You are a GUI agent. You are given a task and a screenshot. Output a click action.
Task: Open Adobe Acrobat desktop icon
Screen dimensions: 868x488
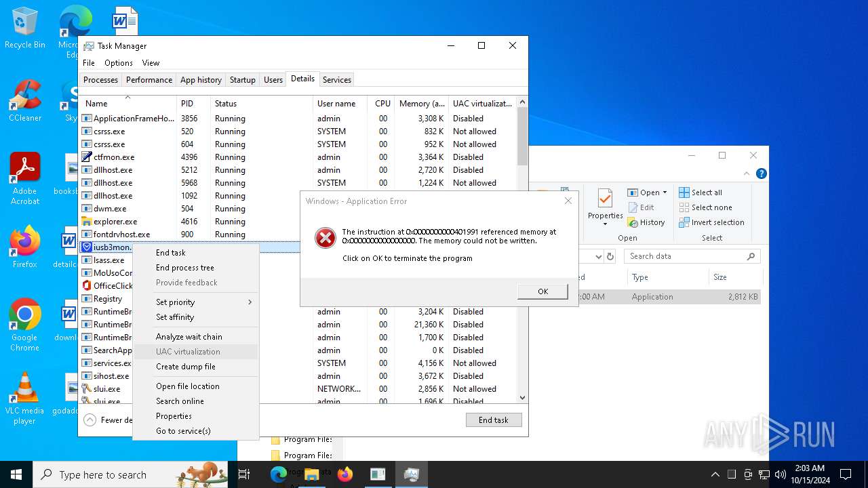25,178
